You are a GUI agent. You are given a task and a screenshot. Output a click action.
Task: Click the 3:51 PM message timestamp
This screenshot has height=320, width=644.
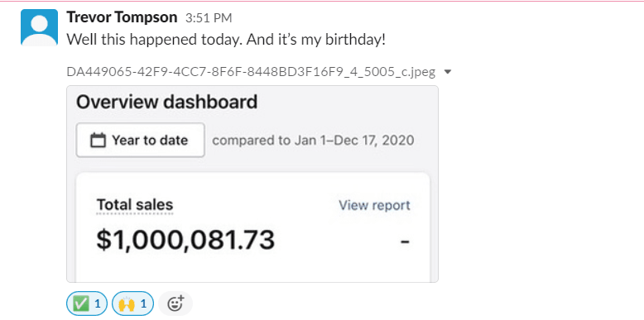coord(209,18)
